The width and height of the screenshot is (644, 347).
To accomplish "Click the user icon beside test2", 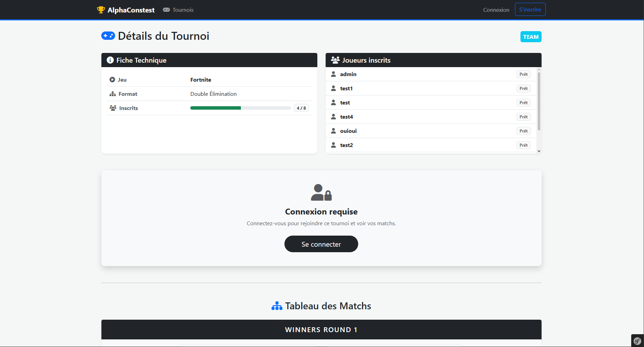I will coord(334,145).
